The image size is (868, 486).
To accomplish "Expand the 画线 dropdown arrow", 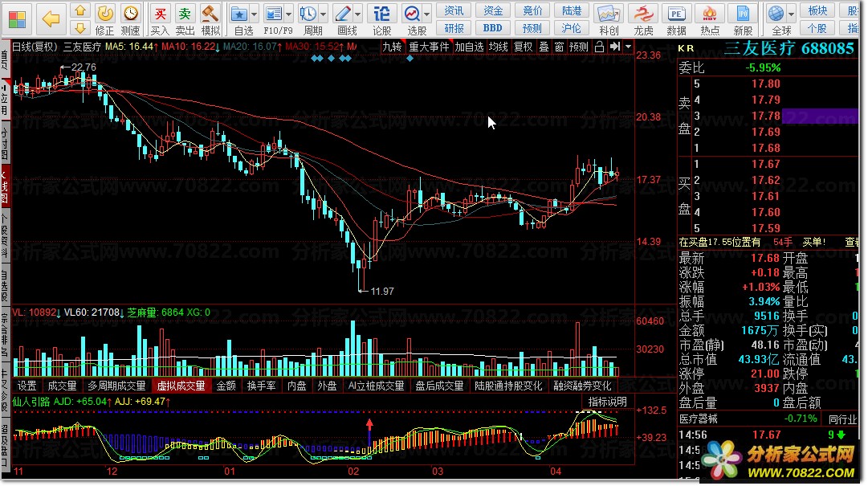I will [357, 14].
